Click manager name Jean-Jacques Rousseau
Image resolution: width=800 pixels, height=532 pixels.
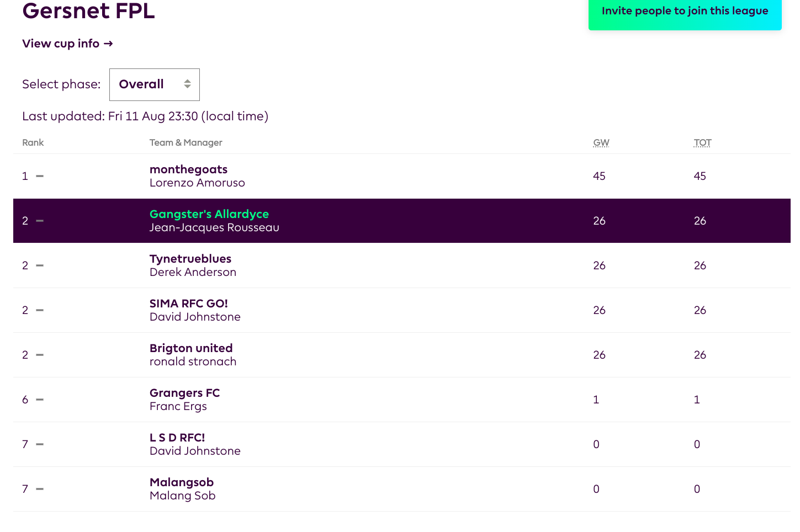click(214, 227)
